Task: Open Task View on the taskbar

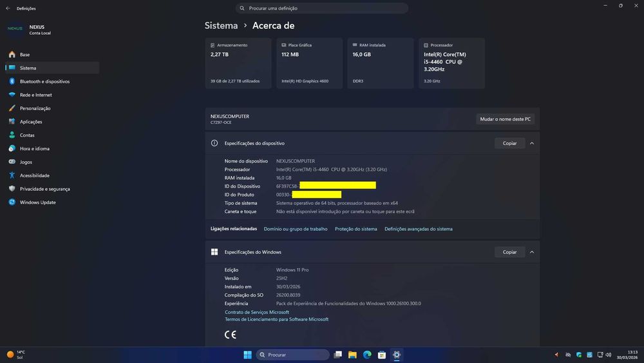Action: [x=337, y=355]
